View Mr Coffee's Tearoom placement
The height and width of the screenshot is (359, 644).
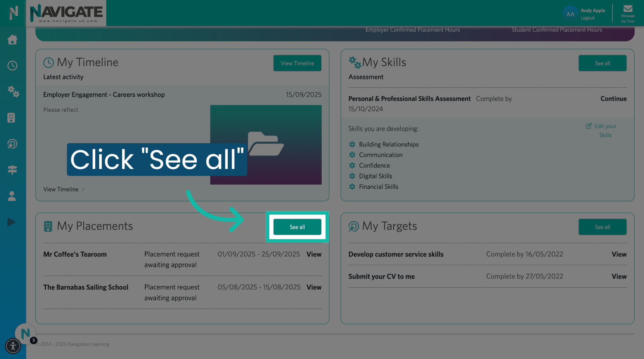coord(314,254)
